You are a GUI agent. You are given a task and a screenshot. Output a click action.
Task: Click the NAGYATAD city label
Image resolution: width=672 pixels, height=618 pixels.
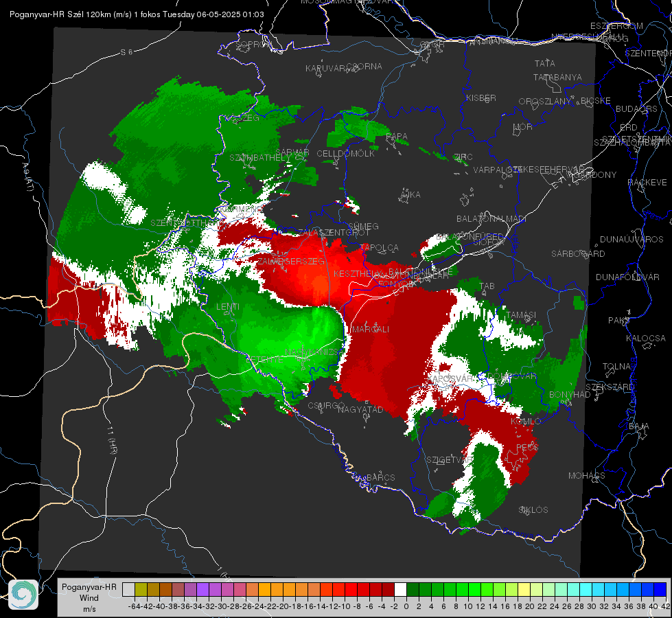[361, 409]
